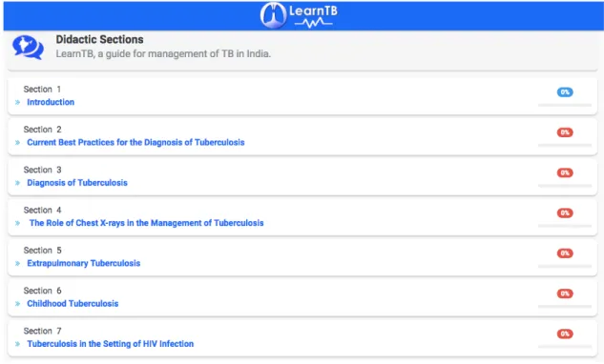Click the progress bar for Section 5
604x364 pixels.
[x=565, y=266]
